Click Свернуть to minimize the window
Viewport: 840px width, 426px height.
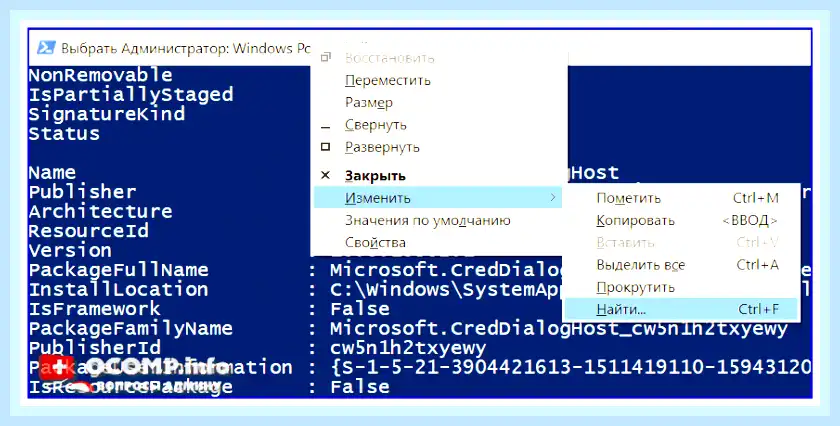(376, 125)
